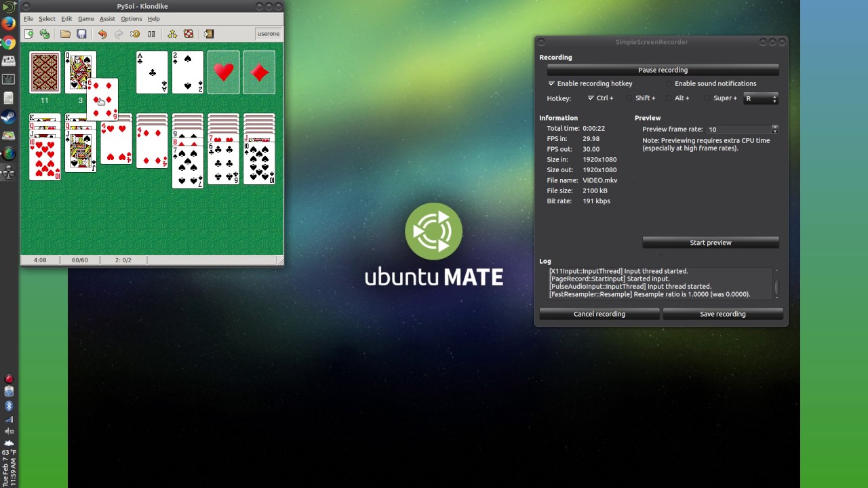The height and width of the screenshot is (488, 868).
Task: Click the autodrop icon in the PySol toolbar
Action: pyautogui.click(x=135, y=34)
